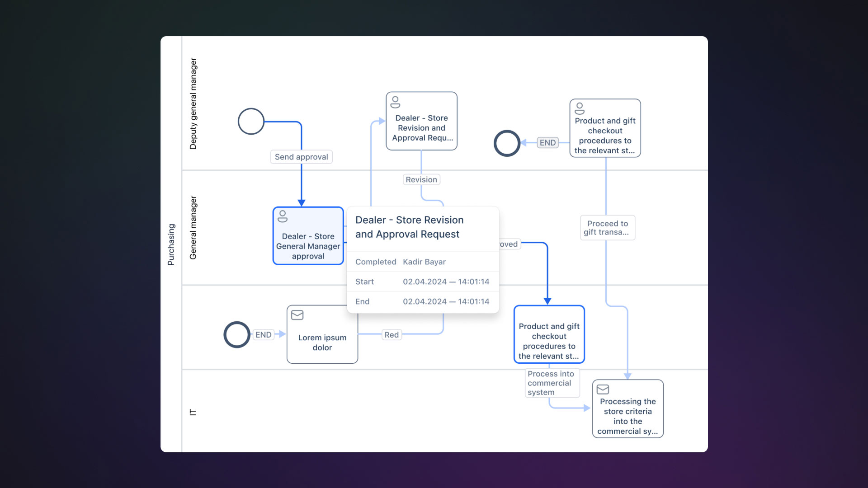Click the General manager lane label
The width and height of the screenshot is (868, 488).
[x=193, y=227]
